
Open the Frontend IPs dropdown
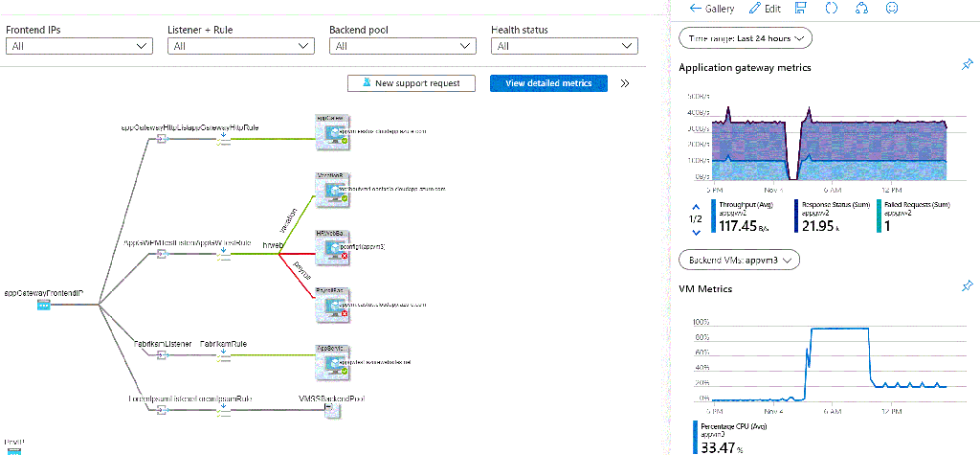pyautogui.click(x=78, y=46)
